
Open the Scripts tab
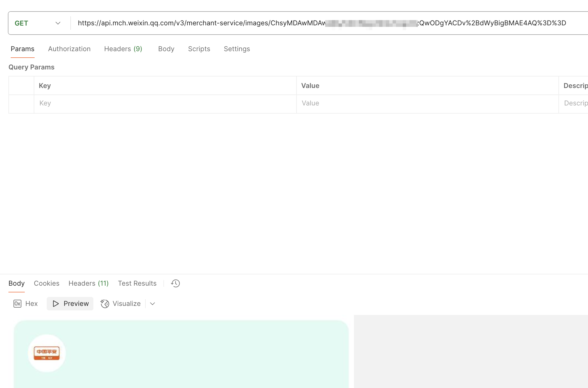[199, 49]
